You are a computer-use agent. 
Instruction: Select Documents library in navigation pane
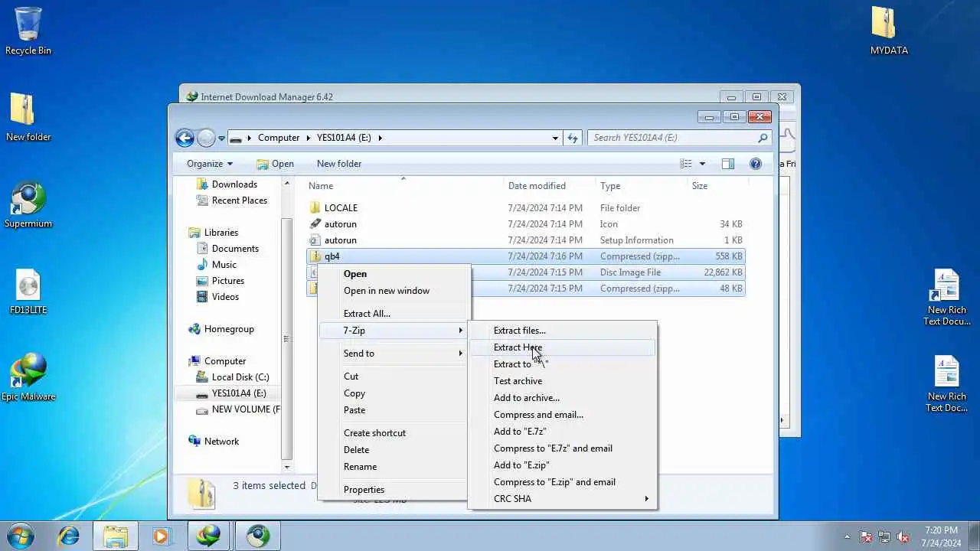pos(227,249)
